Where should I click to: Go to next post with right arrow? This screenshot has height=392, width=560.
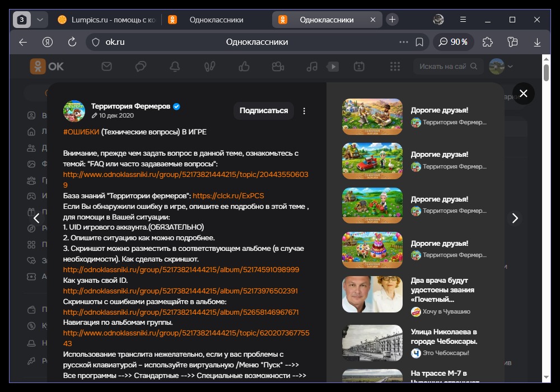click(x=515, y=218)
